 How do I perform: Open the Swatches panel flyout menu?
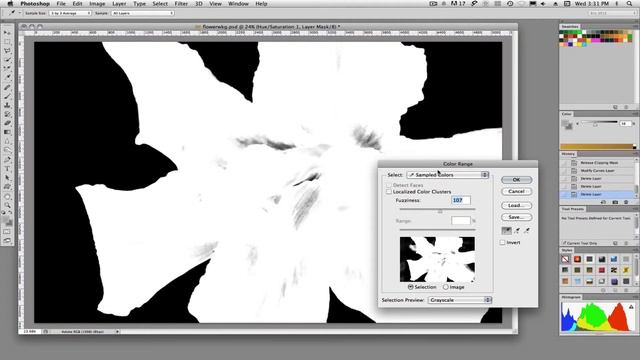click(636, 27)
